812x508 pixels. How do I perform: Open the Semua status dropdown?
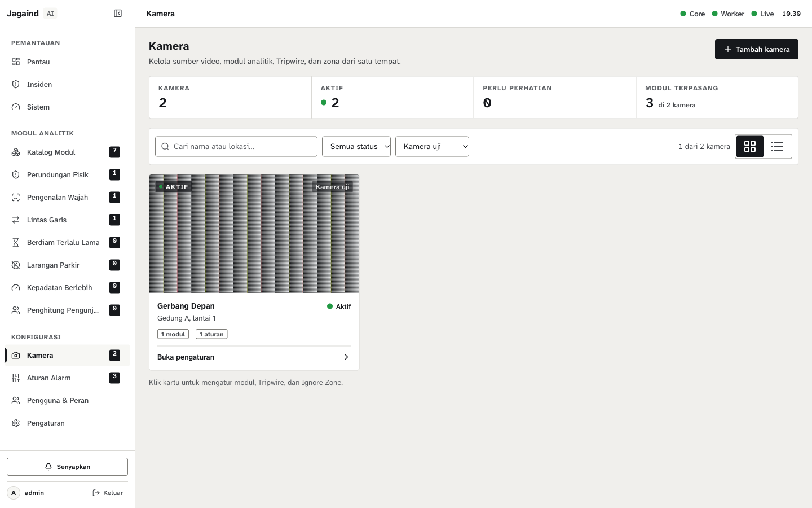click(356, 146)
